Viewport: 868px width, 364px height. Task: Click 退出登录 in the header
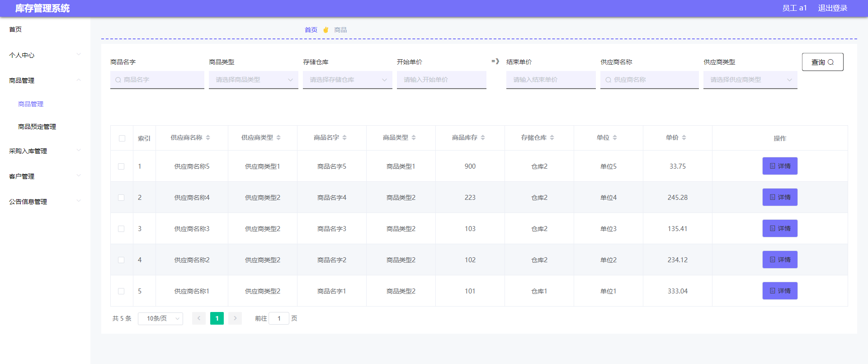833,8
